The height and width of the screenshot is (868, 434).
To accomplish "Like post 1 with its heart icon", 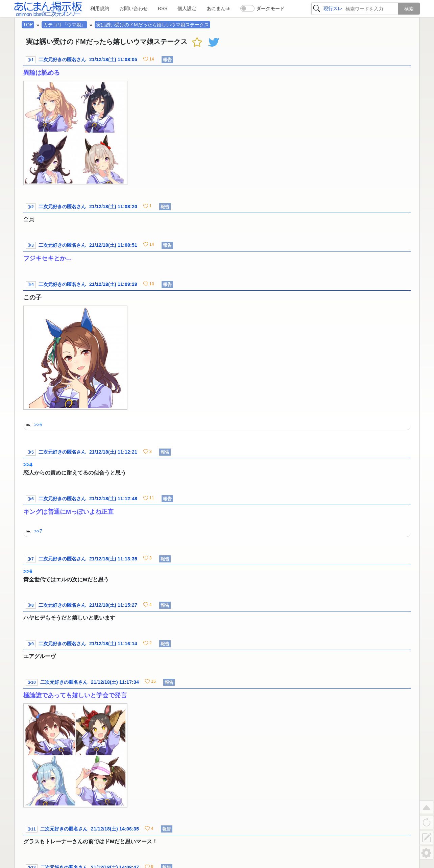I will point(146,59).
